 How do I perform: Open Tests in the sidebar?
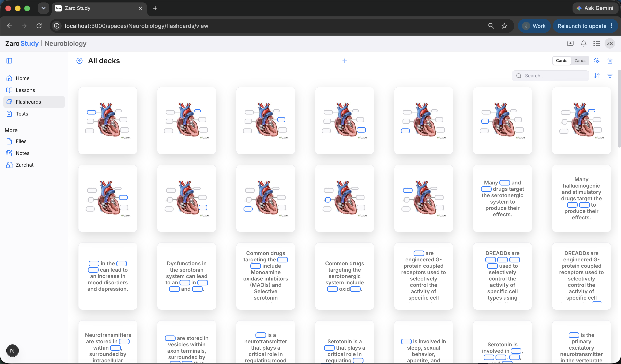pos(34,114)
